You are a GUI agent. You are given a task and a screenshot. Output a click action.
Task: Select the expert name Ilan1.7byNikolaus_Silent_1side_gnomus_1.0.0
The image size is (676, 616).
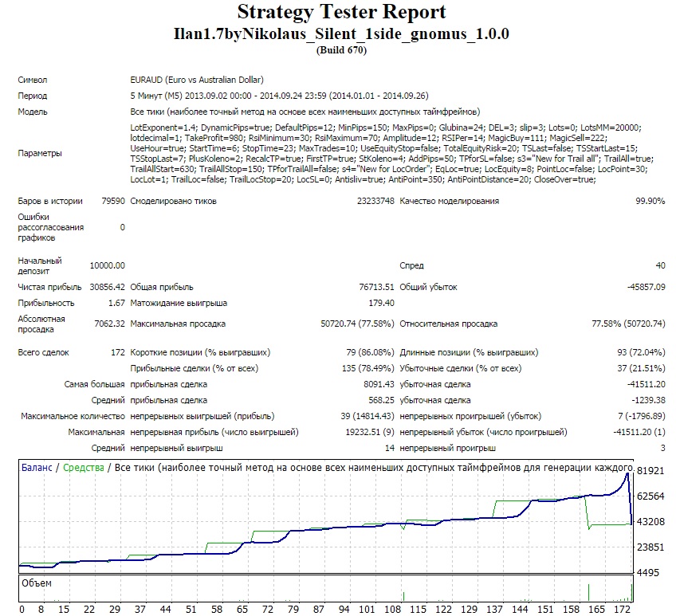tap(341, 33)
